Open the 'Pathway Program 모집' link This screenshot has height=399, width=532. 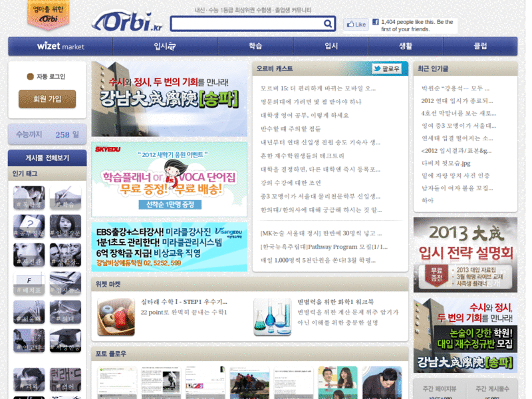(x=324, y=247)
